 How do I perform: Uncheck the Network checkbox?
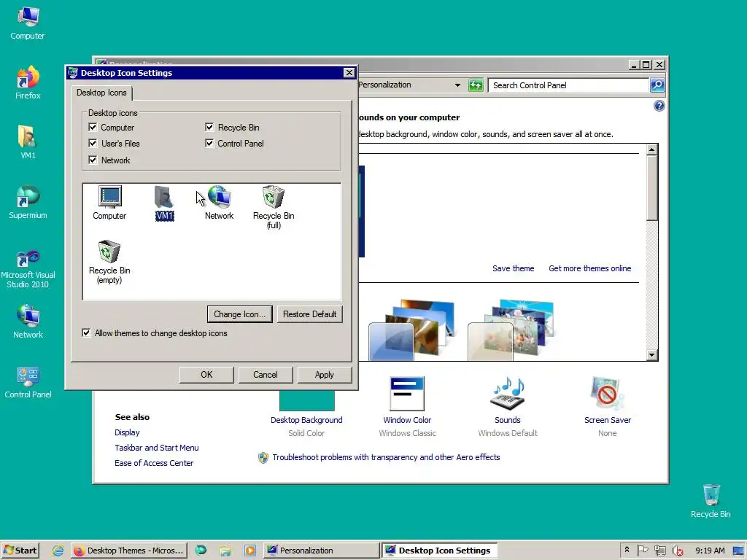coord(93,160)
